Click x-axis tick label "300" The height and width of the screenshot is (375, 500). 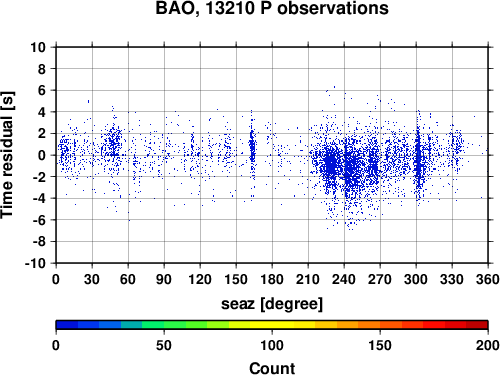click(416, 279)
